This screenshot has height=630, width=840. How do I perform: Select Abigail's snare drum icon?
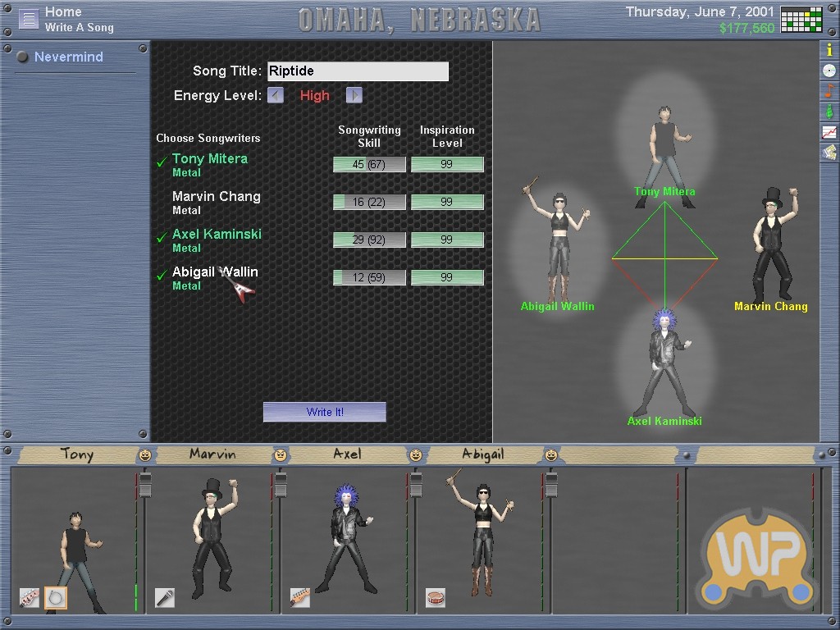point(436,598)
